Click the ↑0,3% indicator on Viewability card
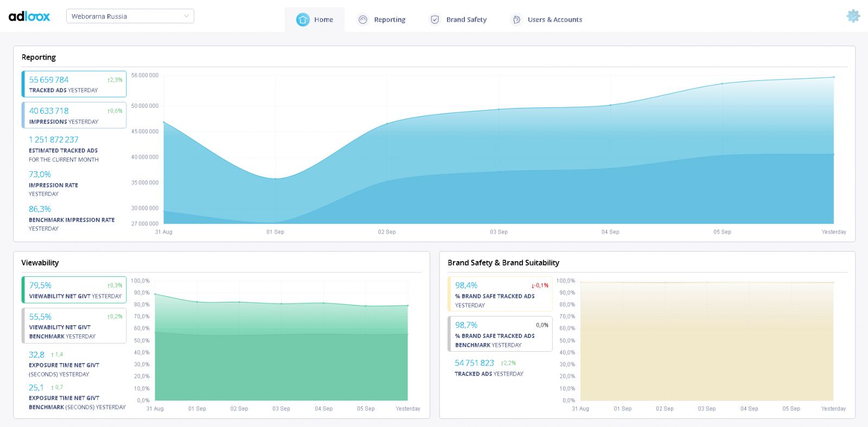This screenshot has height=427, width=868. (115, 286)
